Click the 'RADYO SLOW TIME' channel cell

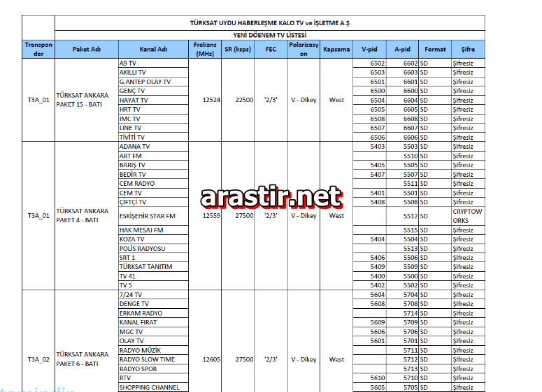tap(153, 360)
